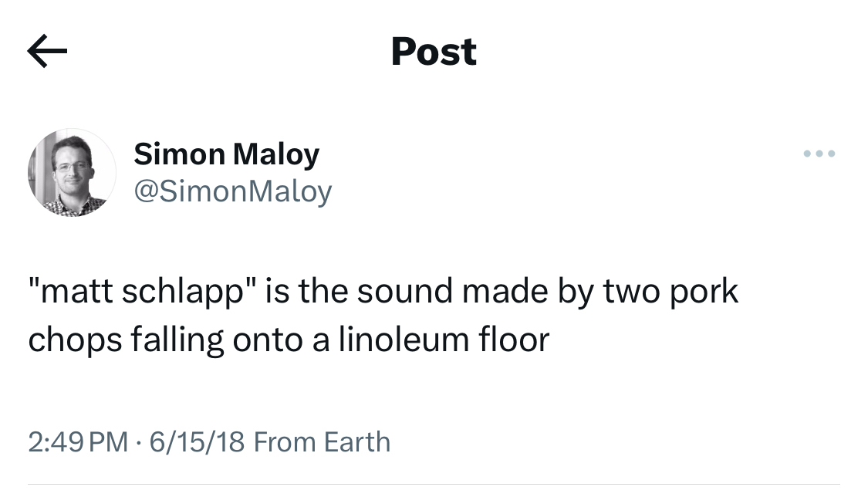Click the Post header title
Screen dimensions: 868x497
(434, 52)
